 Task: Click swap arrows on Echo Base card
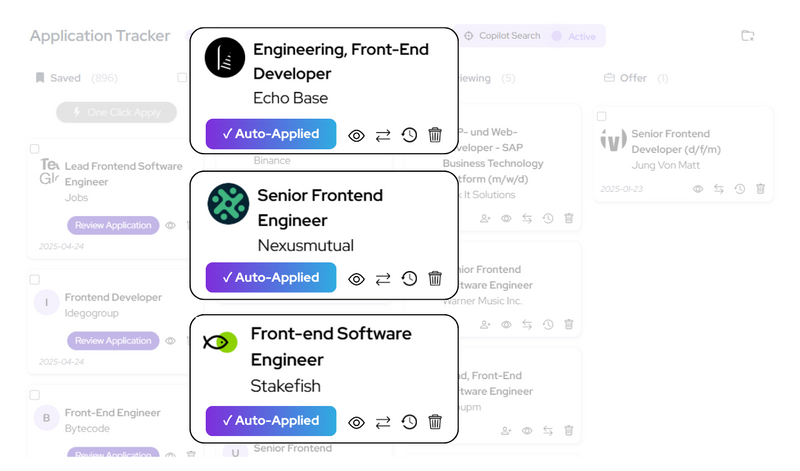(383, 135)
